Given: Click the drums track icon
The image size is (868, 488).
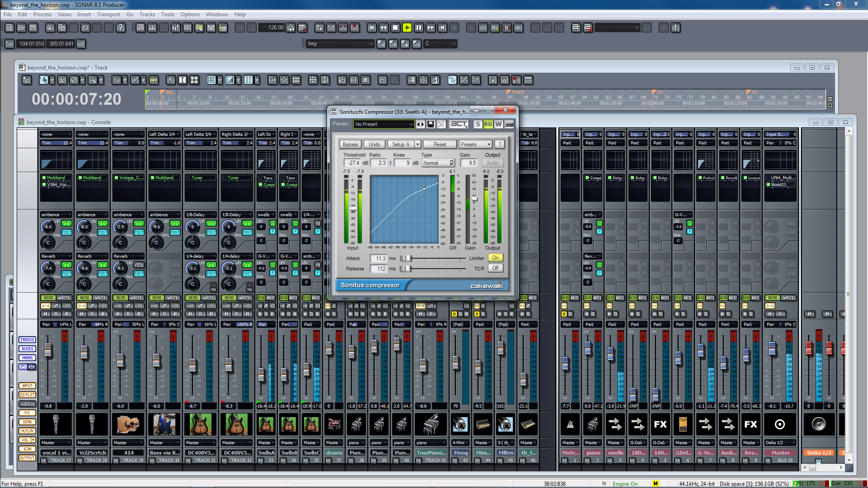Looking at the screenshot, I should pos(334,424).
